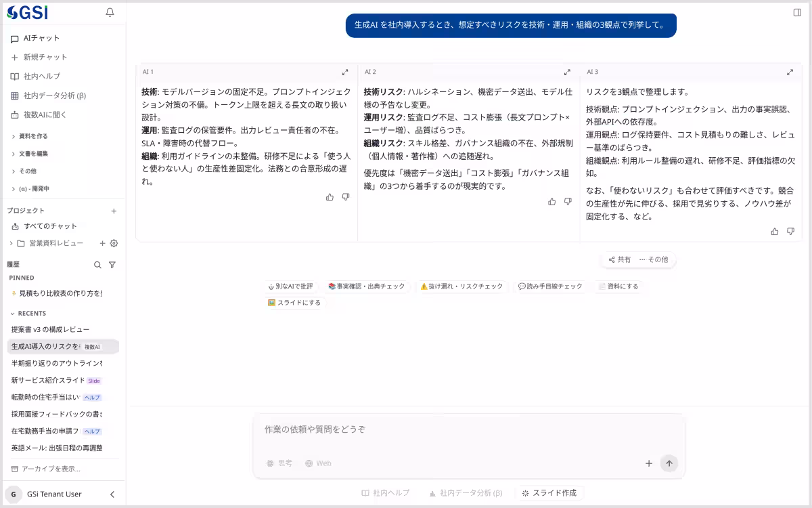812x508 pixels.
Task: Click スライドにする chip
Action: point(295,303)
